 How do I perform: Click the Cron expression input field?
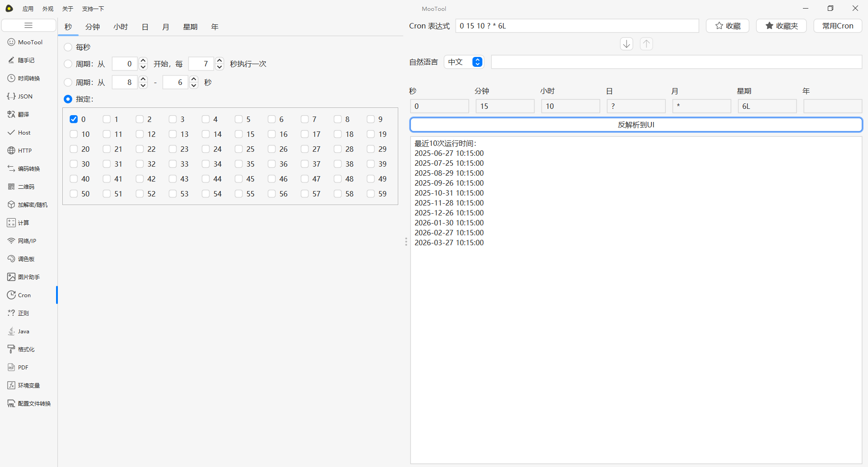577,26
